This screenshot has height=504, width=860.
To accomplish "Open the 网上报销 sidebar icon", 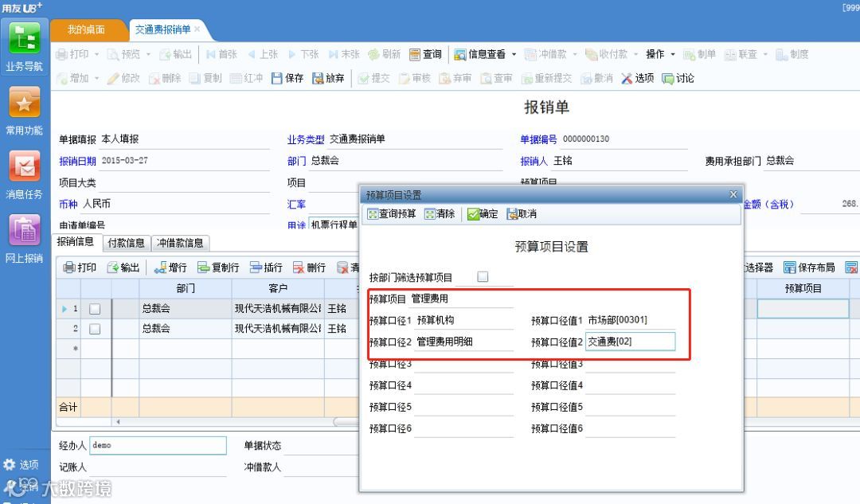I will coord(24,230).
